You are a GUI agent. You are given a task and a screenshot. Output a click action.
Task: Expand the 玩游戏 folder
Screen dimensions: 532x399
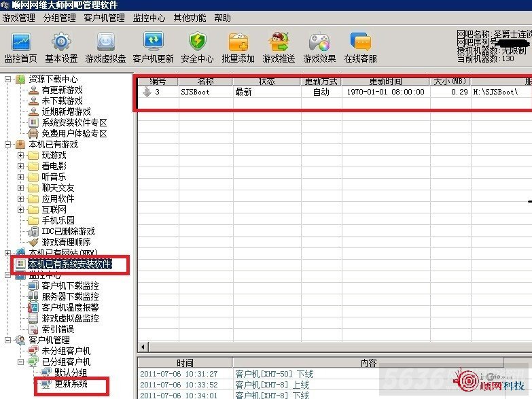pyautogui.click(x=20, y=155)
